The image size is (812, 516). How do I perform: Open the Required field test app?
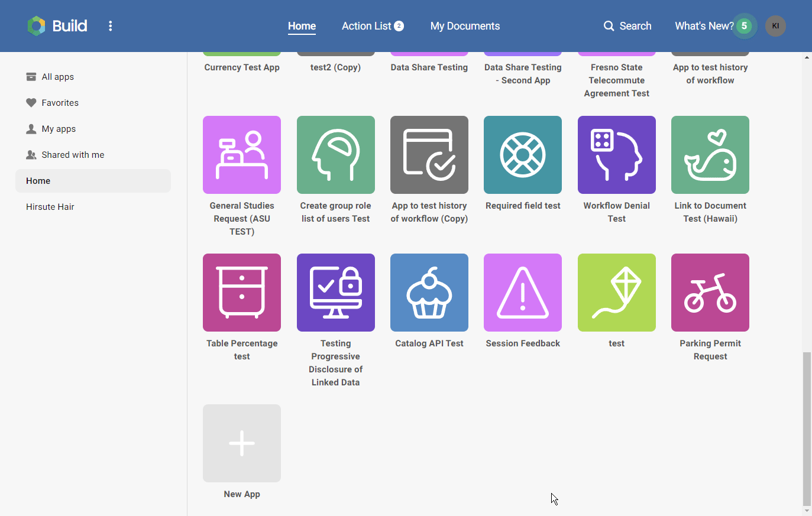(522, 155)
